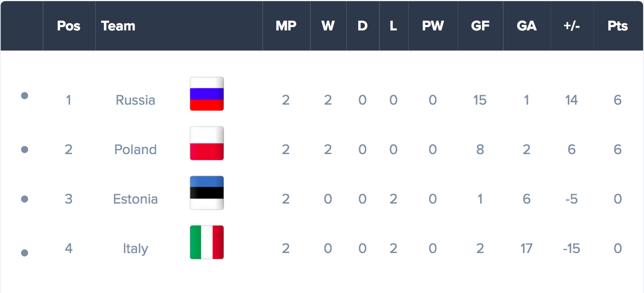644x293 pixels.
Task: Select the status dot beside Russia
Action: 25,96
